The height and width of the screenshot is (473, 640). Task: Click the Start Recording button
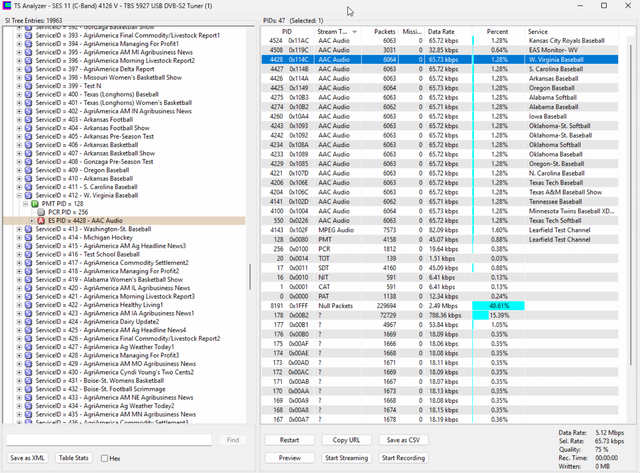click(x=403, y=458)
